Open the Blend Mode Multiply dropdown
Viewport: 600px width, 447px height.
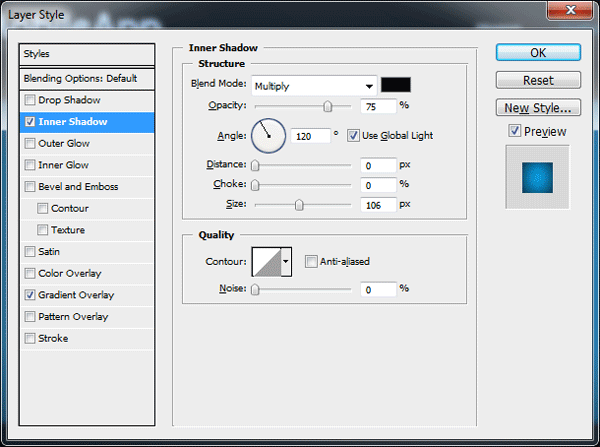tap(314, 86)
